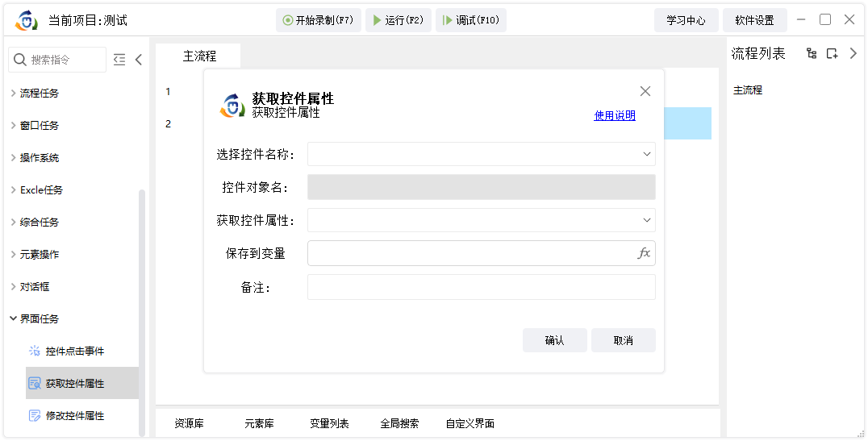Click the fx icon in 保存到变量 field
The height and width of the screenshot is (441, 868).
click(644, 253)
